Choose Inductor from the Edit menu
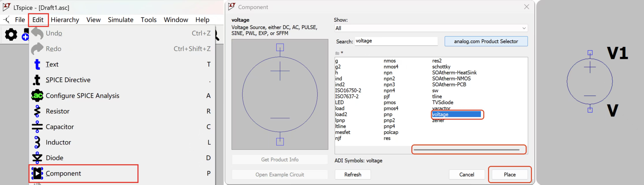This screenshot has width=644, height=185. (122, 142)
